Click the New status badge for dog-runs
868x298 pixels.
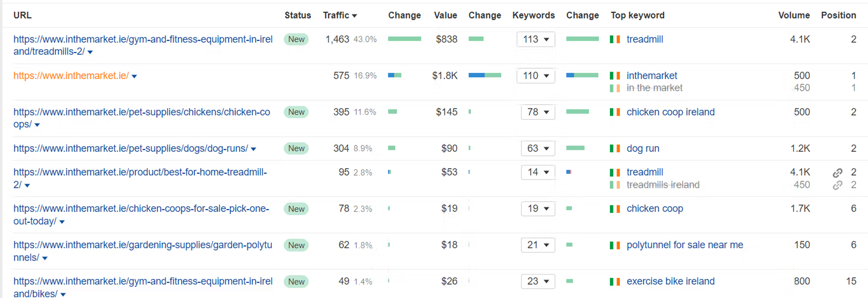pyautogui.click(x=296, y=148)
